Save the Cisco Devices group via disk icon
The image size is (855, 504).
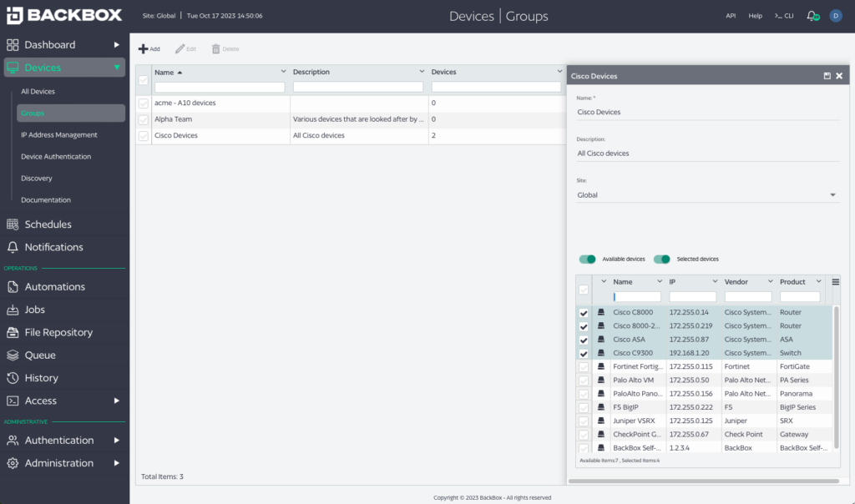pyautogui.click(x=827, y=75)
